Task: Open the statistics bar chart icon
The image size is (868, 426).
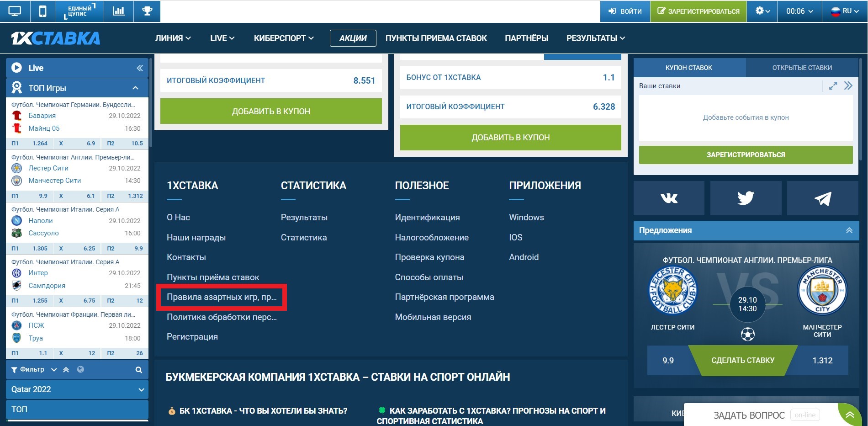Action: [119, 11]
